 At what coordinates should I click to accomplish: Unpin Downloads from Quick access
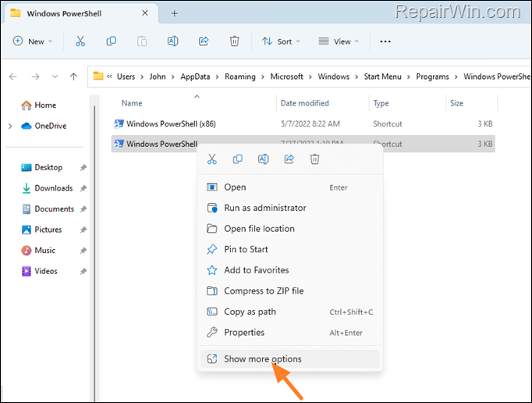(x=83, y=188)
